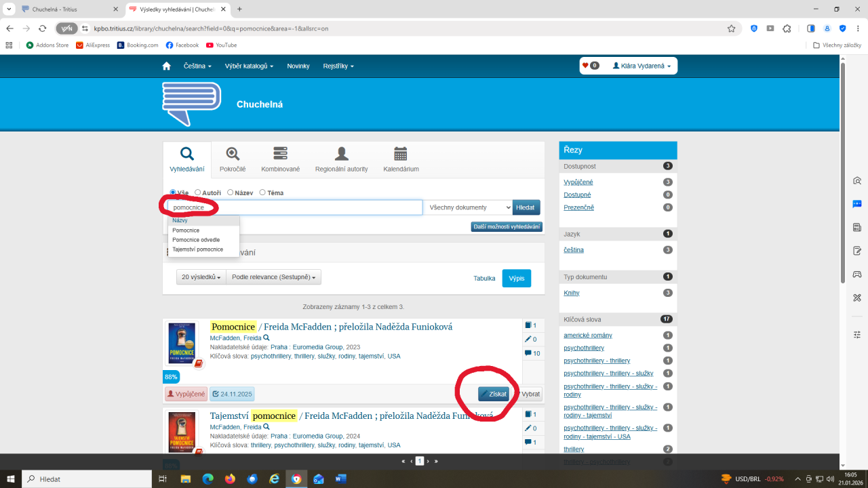
Task: Click the Získat button for Pomocnice
Action: (493, 394)
